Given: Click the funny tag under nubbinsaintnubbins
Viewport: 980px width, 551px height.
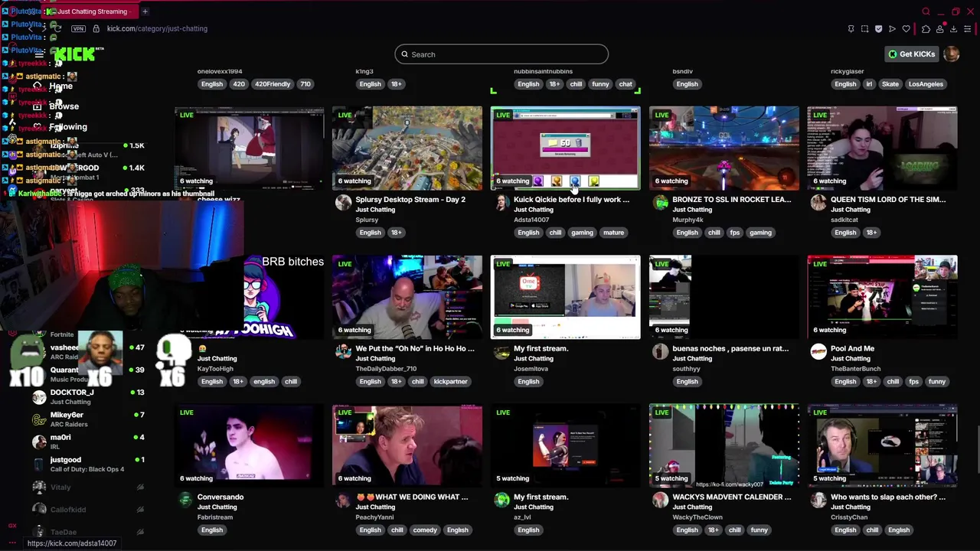Looking at the screenshot, I should coord(600,84).
